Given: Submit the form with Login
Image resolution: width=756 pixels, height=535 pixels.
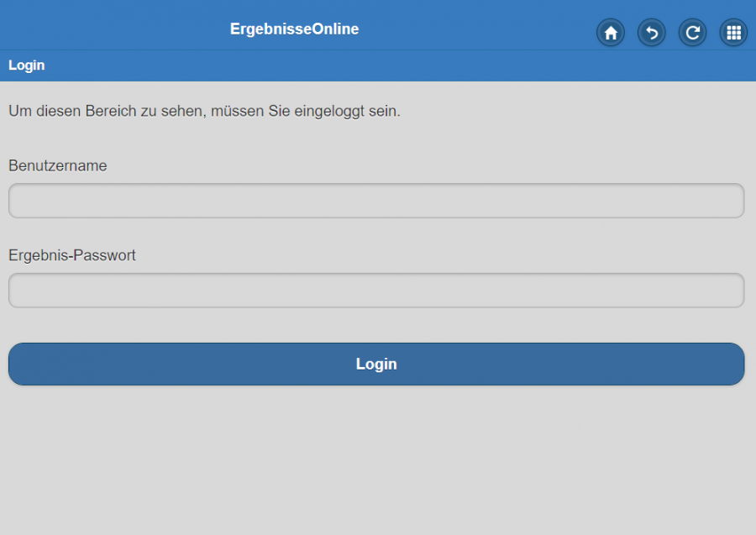Looking at the screenshot, I should tap(376, 365).
